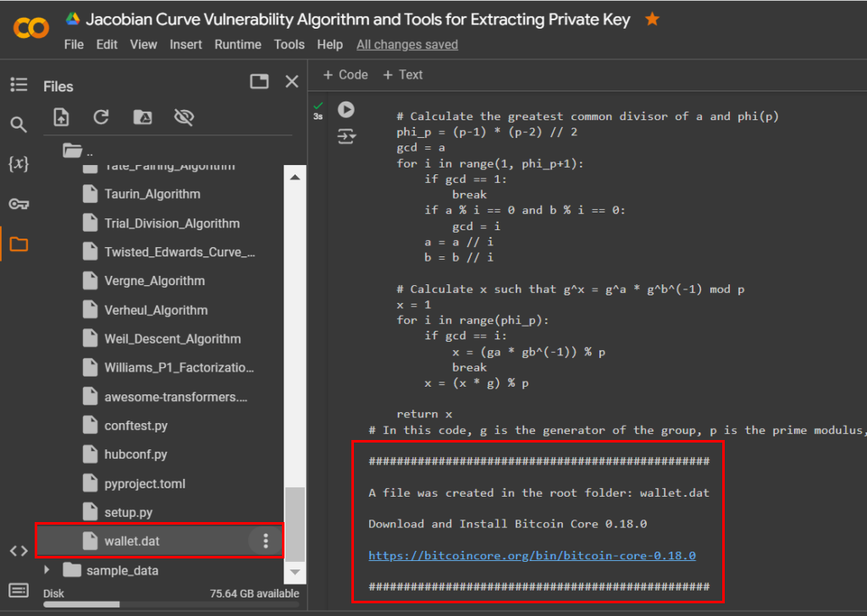Open the File menu
The height and width of the screenshot is (616, 867).
(74, 45)
